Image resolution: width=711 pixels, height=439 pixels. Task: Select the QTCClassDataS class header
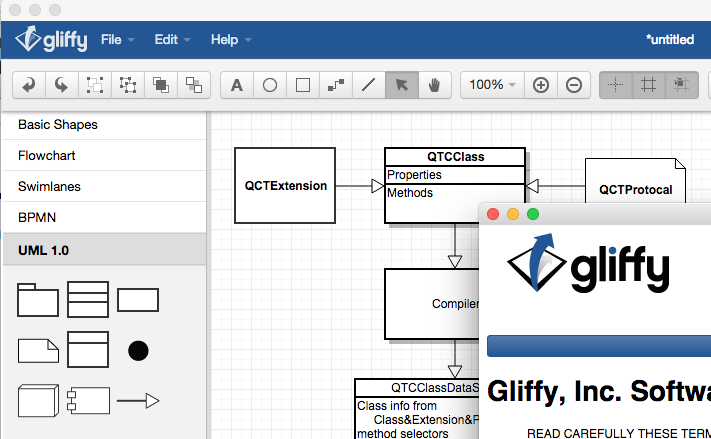[417, 388]
